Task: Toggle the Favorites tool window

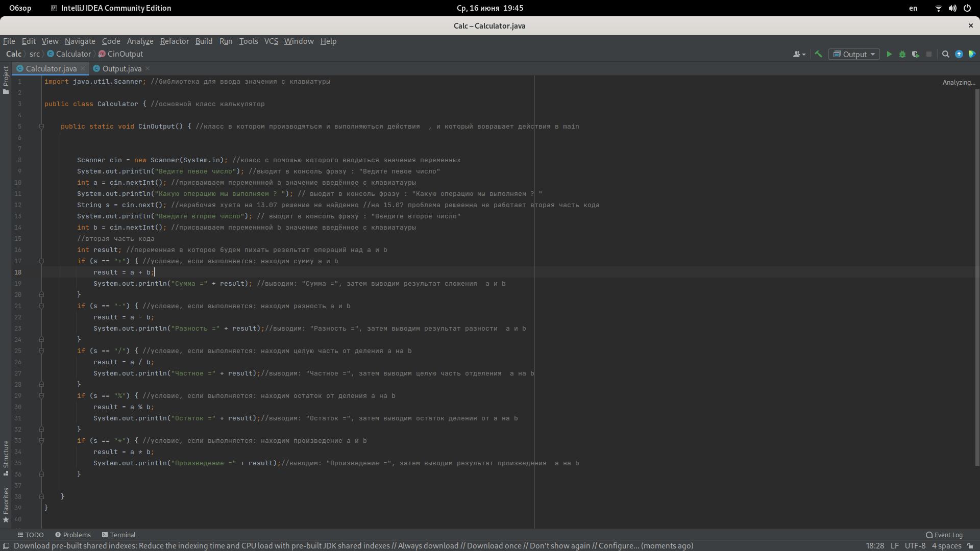Action: click(6, 505)
